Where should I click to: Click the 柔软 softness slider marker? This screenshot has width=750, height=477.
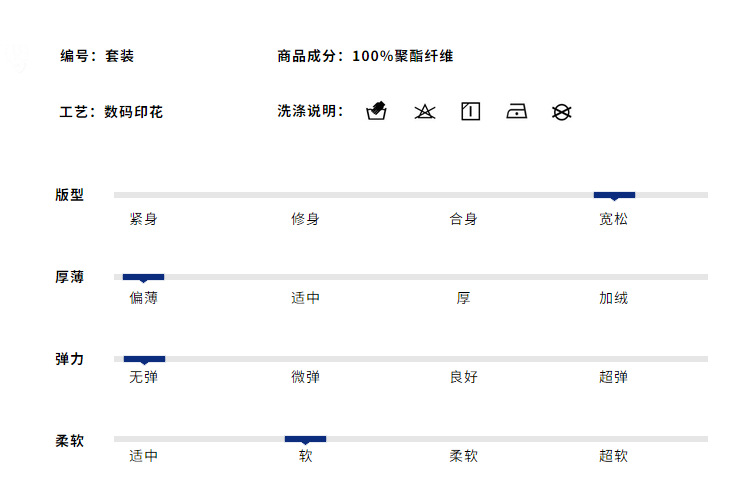coord(305,439)
